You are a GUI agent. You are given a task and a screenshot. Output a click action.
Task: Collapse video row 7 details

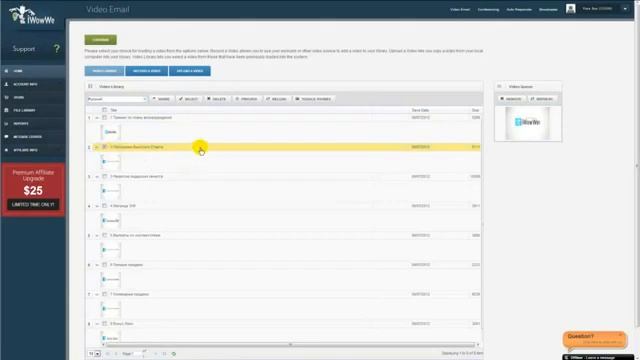point(97,294)
